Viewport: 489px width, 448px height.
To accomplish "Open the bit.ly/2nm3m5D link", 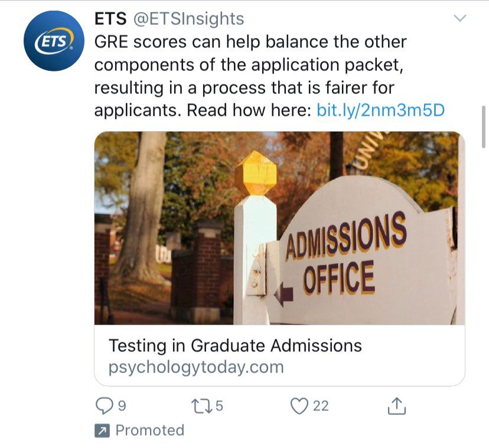I will (380, 110).
